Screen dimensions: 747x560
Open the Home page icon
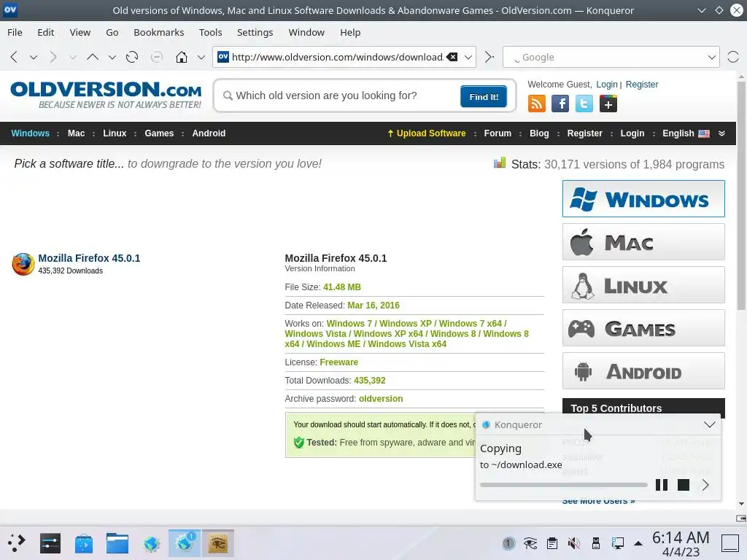(182, 57)
